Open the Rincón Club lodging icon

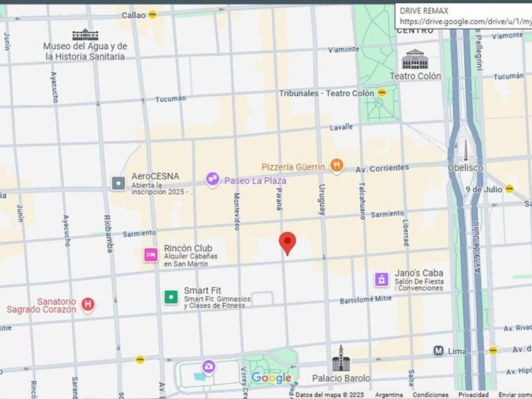coord(151,255)
